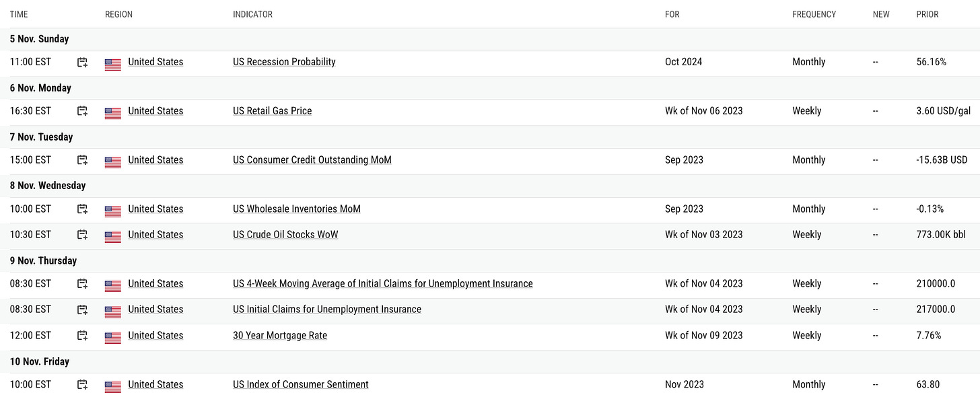
Task: Click prior value 773.00K bbl
Action: (941, 235)
